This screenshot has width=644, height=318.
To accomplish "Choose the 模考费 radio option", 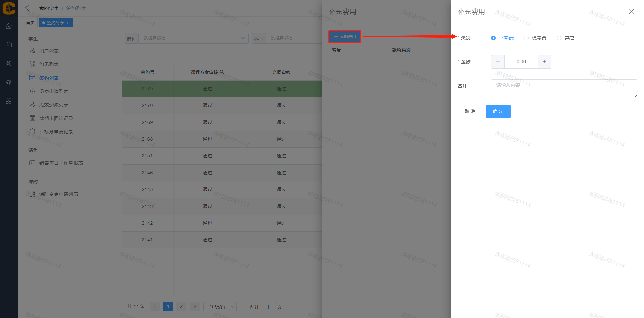I will point(526,38).
